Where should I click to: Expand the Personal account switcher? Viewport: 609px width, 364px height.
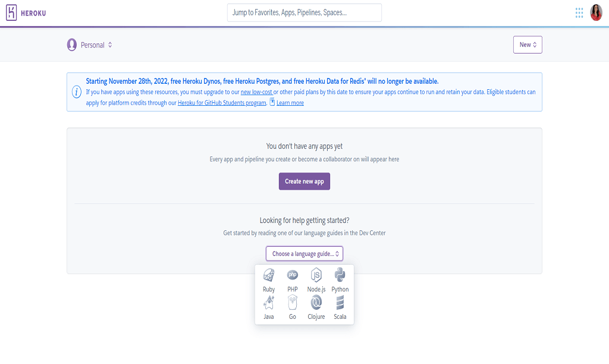tap(96, 45)
